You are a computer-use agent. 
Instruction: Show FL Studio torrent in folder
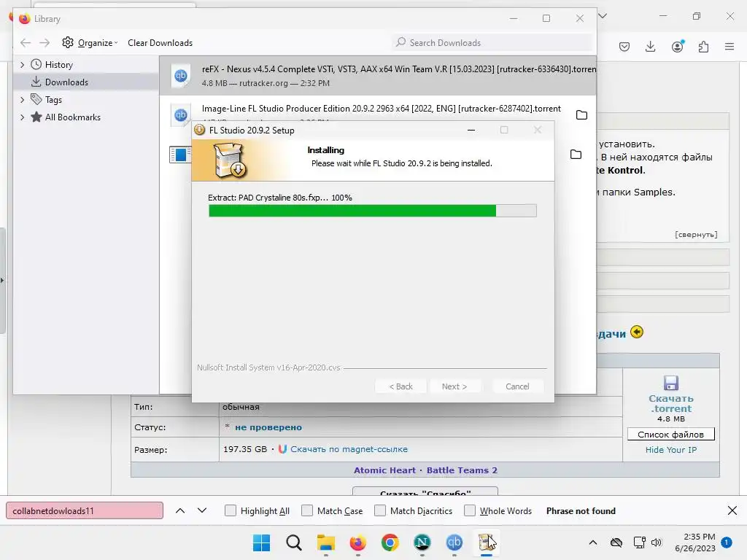pyautogui.click(x=581, y=115)
